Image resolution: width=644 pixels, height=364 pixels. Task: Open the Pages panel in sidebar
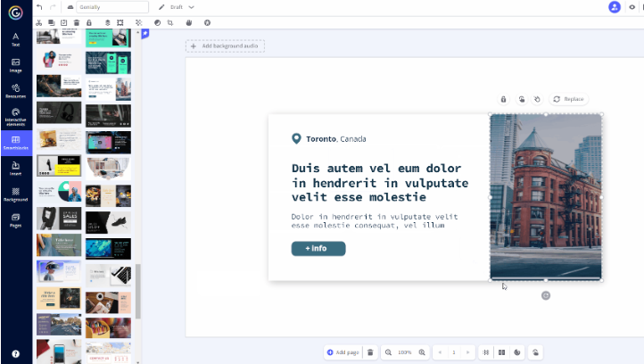[15, 220]
